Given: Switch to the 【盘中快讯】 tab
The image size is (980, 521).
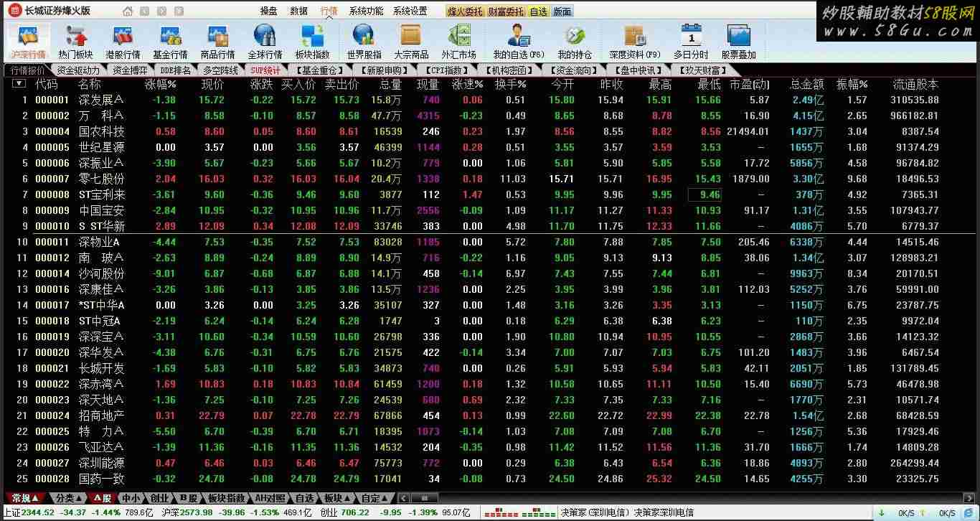Looking at the screenshot, I should [x=638, y=70].
